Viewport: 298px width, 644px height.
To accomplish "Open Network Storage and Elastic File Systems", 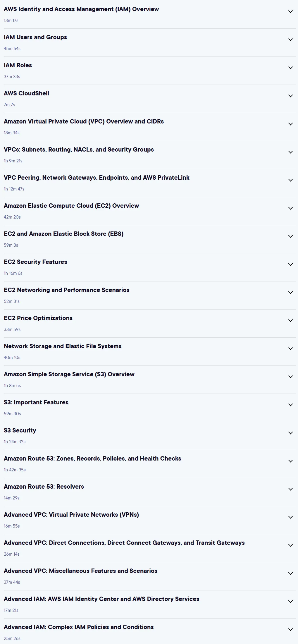I will pos(63,346).
